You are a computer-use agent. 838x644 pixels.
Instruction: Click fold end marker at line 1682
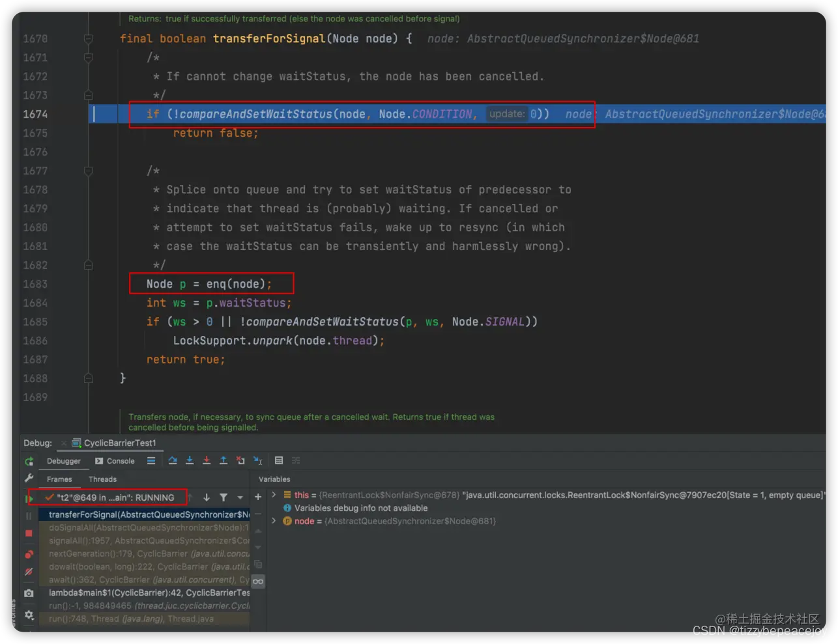(x=88, y=266)
